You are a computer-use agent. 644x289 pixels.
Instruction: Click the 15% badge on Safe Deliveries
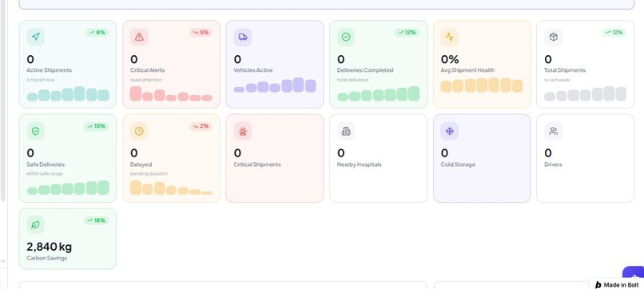point(97,126)
